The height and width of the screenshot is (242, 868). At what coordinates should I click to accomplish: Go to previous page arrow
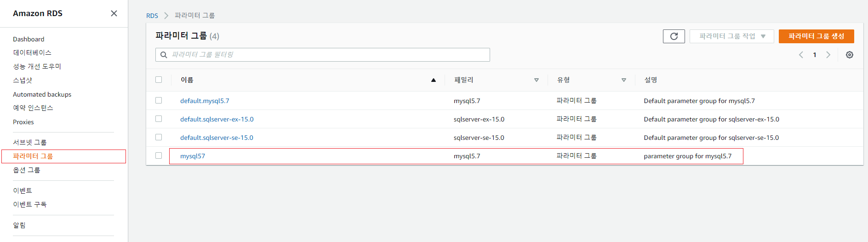tap(801, 55)
